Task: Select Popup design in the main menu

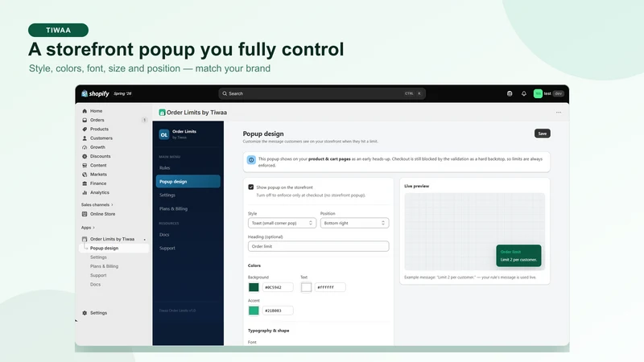Action: (x=188, y=182)
